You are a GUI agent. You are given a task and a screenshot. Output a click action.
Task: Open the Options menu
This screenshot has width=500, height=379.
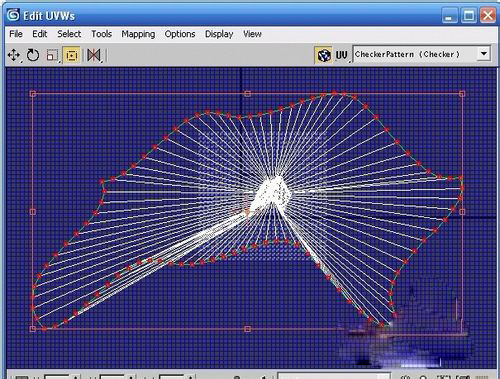pyautogui.click(x=180, y=34)
